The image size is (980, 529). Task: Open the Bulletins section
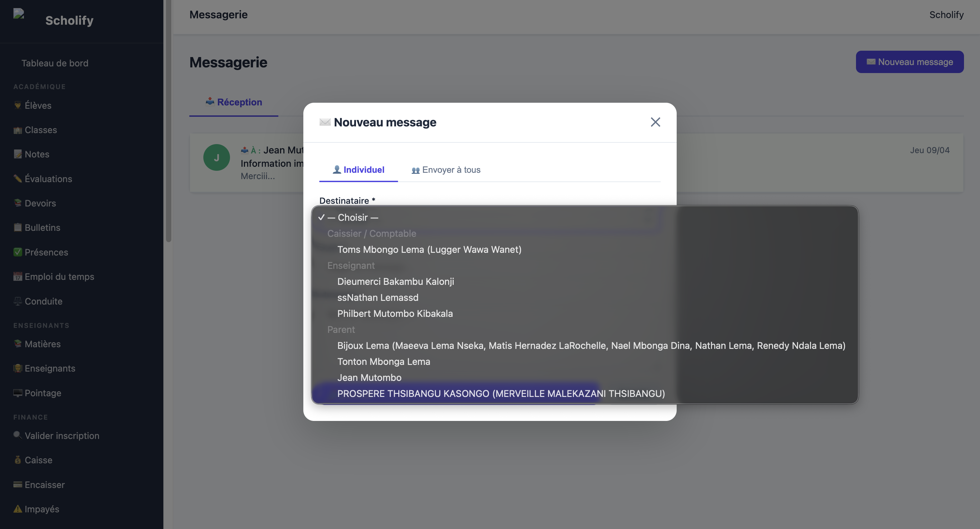point(42,227)
